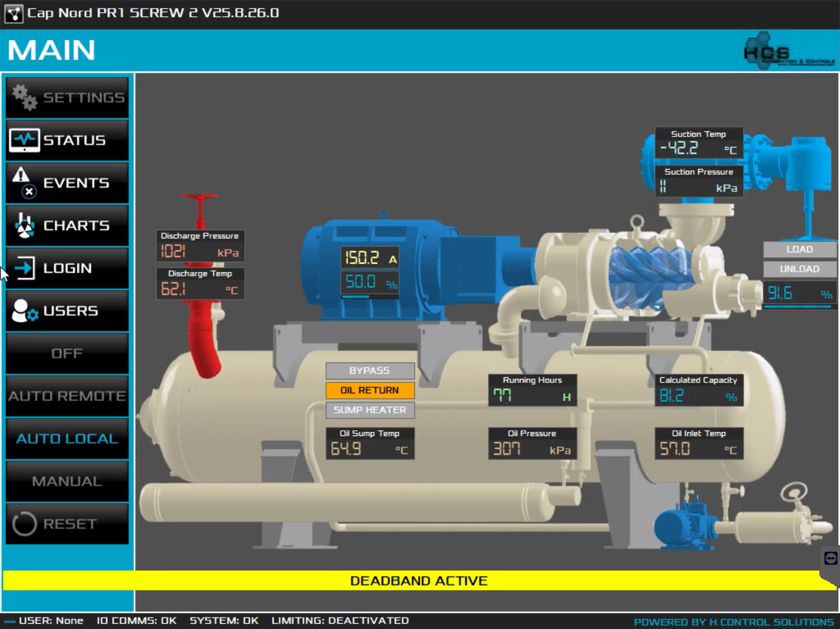This screenshot has height=629, width=840.
Task: Click the Settings gears icon
Action: [24, 97]
